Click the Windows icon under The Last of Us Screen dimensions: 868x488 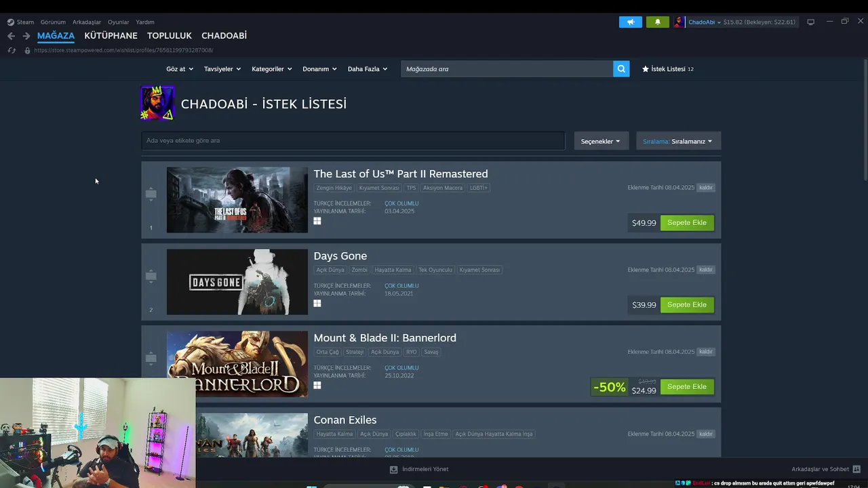click(x=317, y=221)
